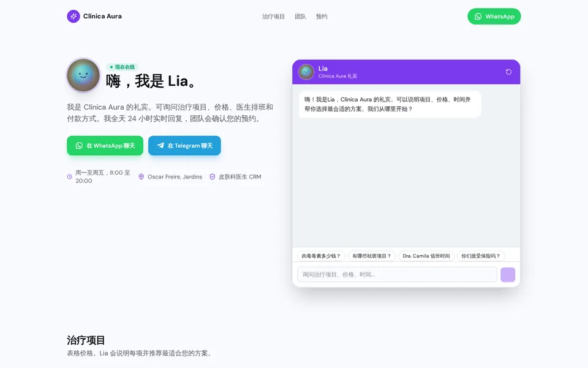Click the shield icon beside 皮肤科医生 CRM

pyautogui.click(x=213, y=177)
